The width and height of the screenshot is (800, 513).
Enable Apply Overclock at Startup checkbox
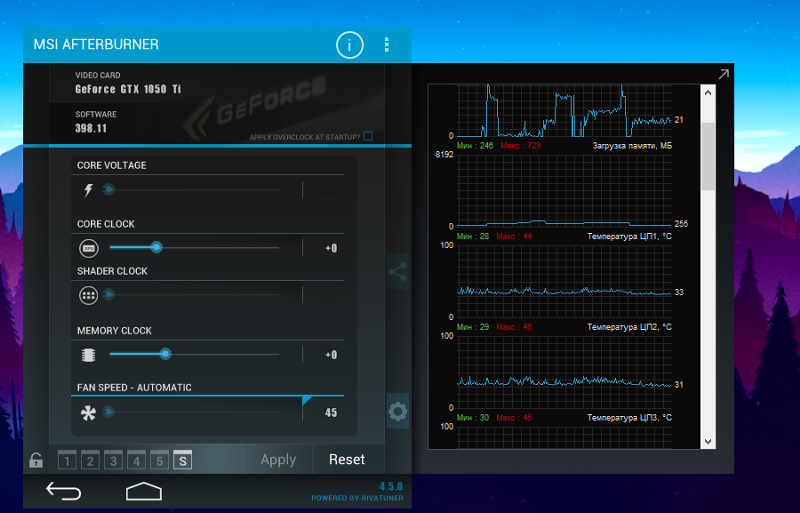368,136
